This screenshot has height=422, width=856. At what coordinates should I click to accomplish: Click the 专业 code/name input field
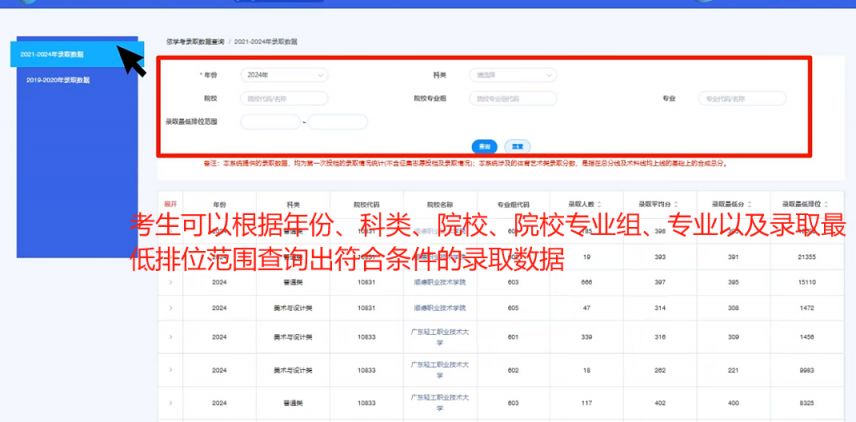[x=741, y=99]
